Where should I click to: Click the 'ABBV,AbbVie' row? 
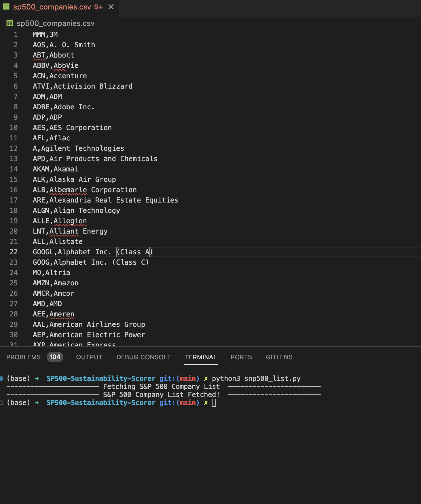pos(56,66)
